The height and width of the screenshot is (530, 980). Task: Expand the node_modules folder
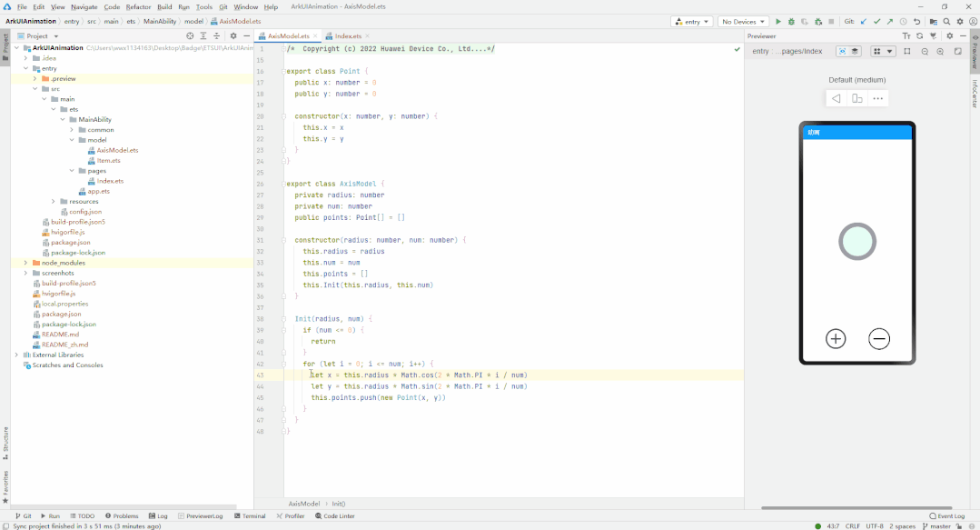click(25, 263)
